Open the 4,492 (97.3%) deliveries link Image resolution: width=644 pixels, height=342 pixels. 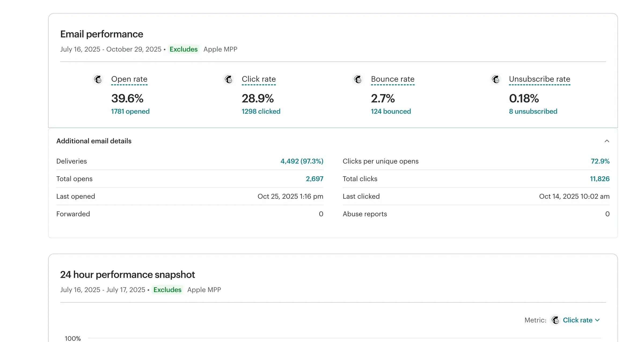coord(302,161)
